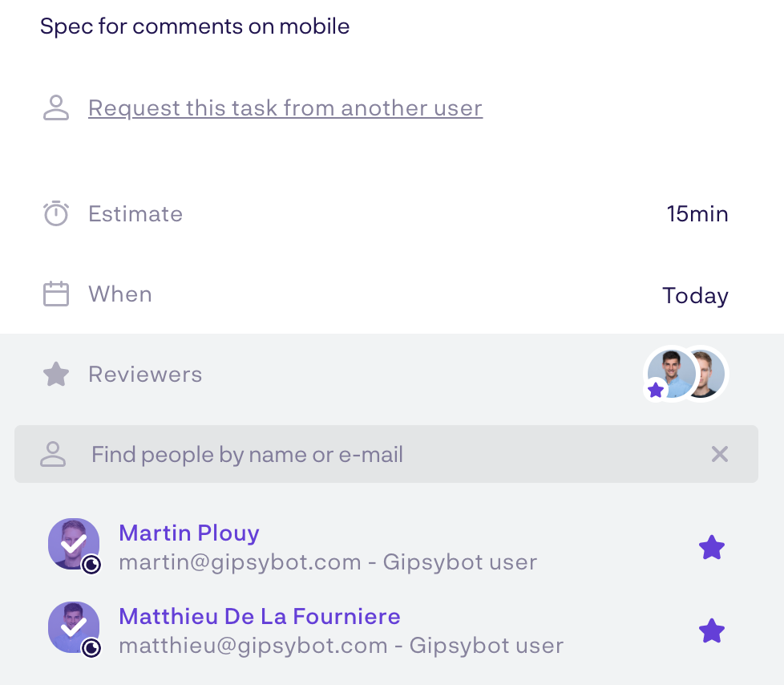The width and height of the screenshot is (784, 685).
Task: Click the star icon beside Reviewers
Action: [x=55, y=374]
